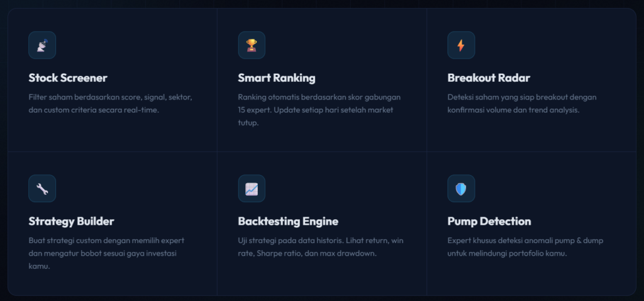Click the description "Deteksi saham yang siap breakout"

click(522, 104)
